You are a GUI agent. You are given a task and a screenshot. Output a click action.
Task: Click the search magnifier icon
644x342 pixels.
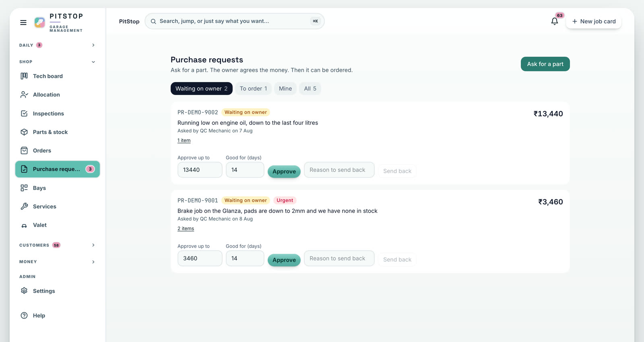click(x=153, y=21)
